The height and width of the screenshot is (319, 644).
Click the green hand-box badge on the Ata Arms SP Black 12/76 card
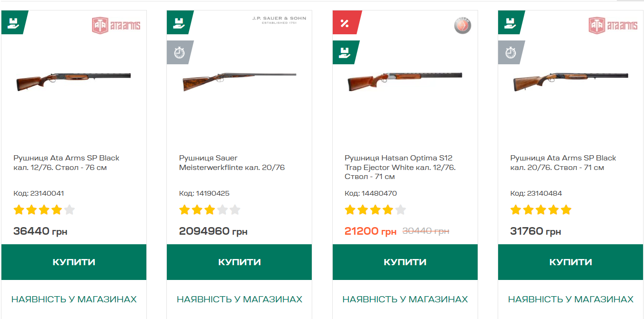(14, 22)
